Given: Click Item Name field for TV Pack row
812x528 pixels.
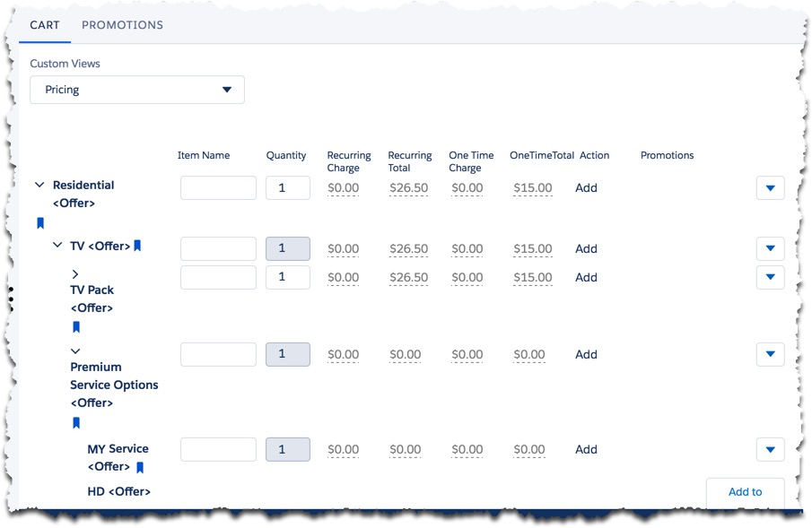Looking at the screenshot, I should tap(218, 277).
